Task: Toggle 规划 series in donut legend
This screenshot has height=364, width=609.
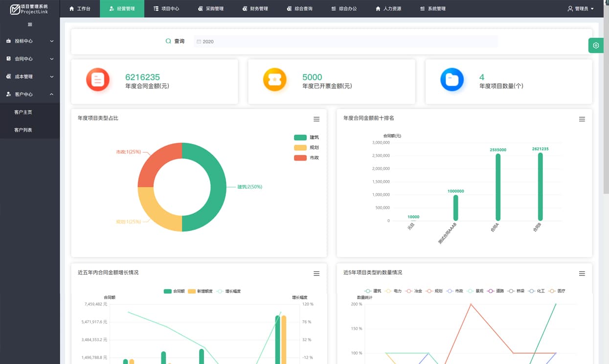Action: [306, 148]
